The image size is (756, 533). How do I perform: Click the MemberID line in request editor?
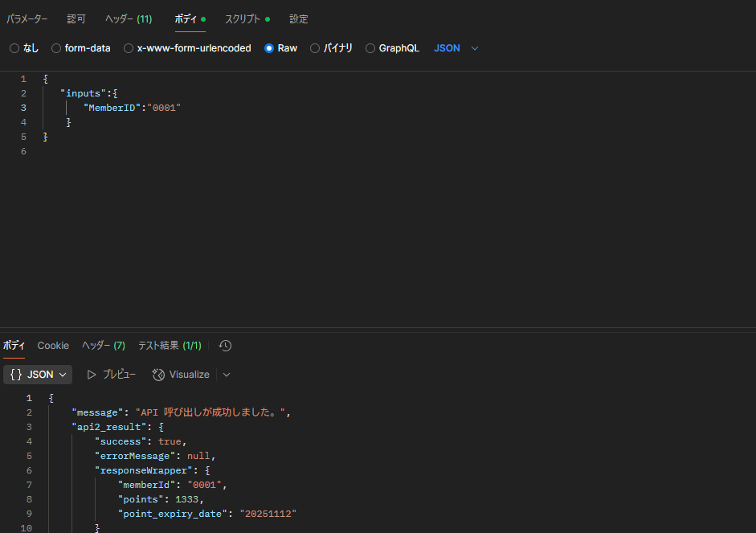click(x=133, y=108)
